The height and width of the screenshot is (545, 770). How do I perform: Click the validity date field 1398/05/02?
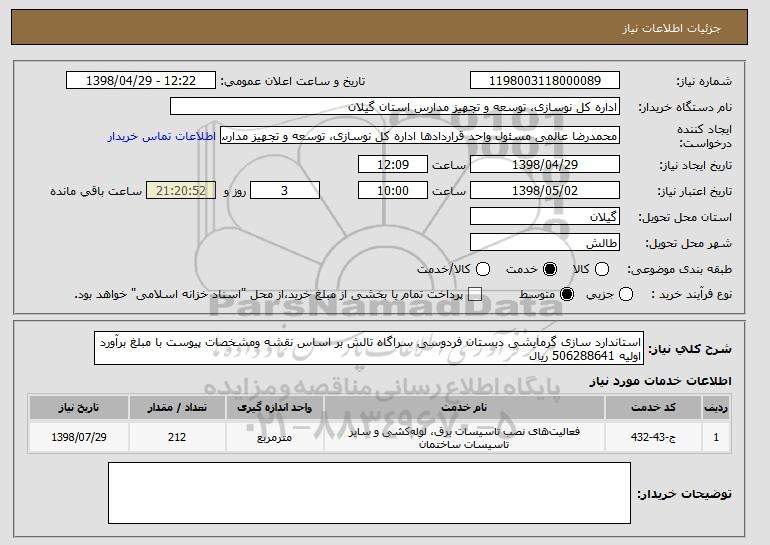pyautogui.click(x=545, y=191)
